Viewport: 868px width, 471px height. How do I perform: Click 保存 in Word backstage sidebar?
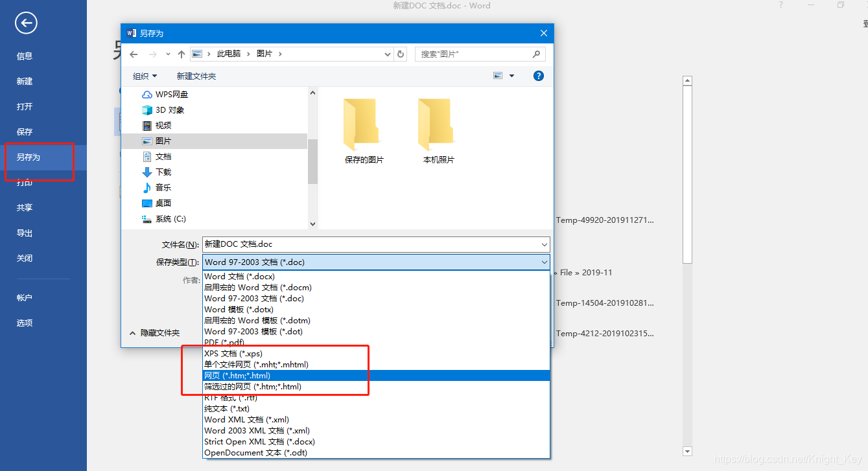click(x=43, y=132)
